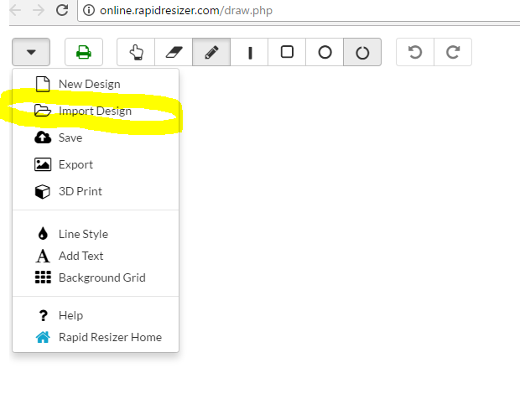Select the hand pointer tool
Screen dimensions: 520x420
tap(136, 52)
